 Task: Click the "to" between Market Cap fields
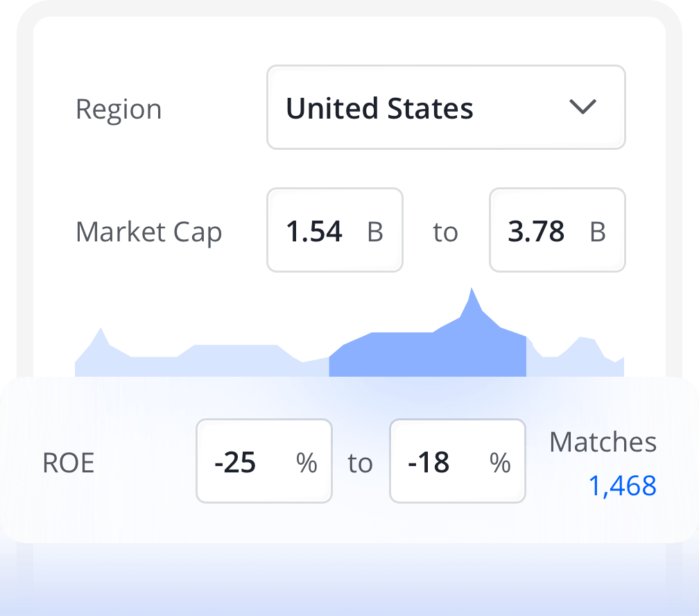pos(445,233)
